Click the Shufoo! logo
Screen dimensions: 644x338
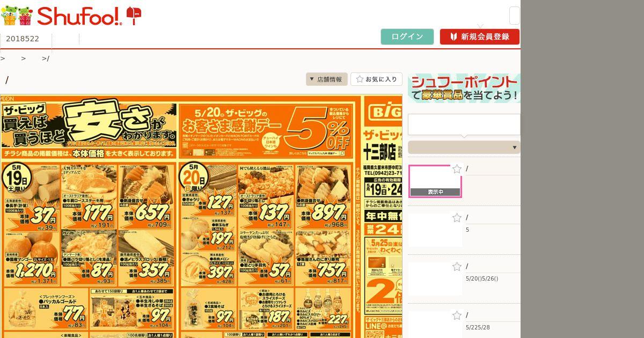79,16
